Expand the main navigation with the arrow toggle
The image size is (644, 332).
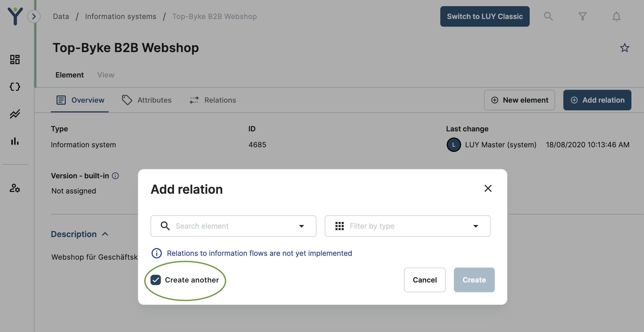33,16
